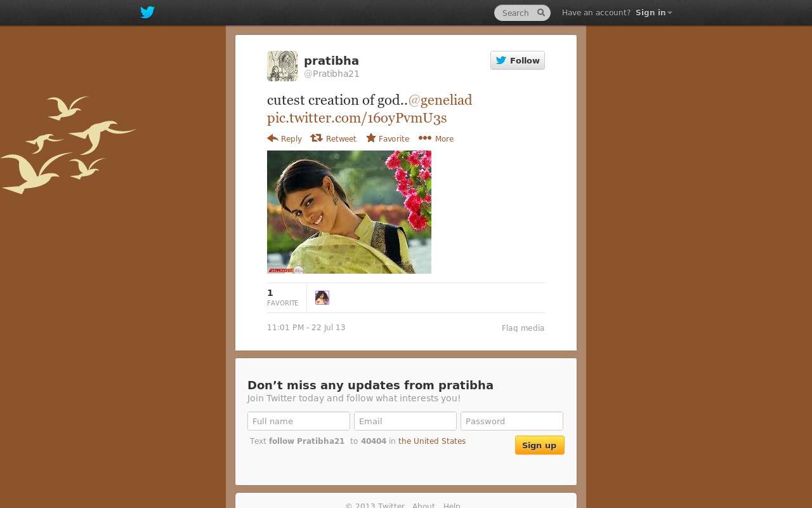Expand the Sign in dropdown
Viewport: 812px width, 508px height.
coord(654,13)
